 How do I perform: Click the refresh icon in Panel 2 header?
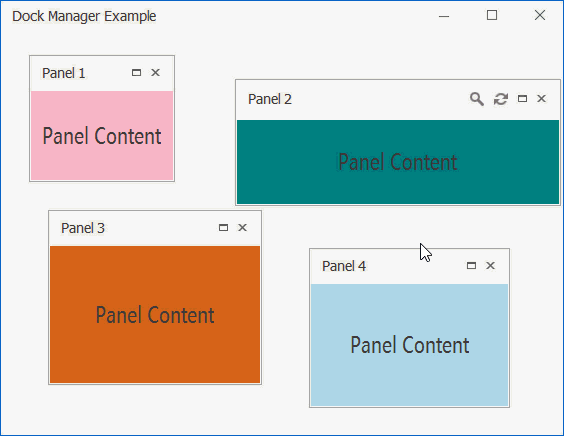(x=501, y=99)
